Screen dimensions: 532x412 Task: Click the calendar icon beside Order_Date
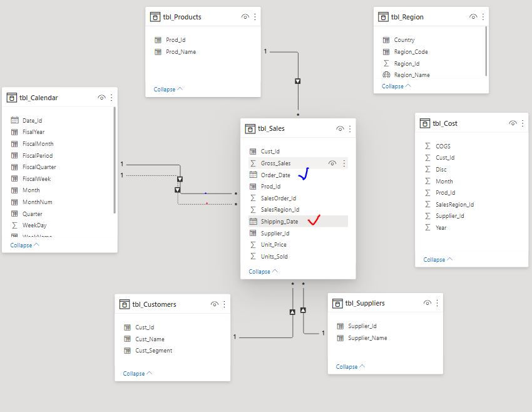click(x=252, y=175)
